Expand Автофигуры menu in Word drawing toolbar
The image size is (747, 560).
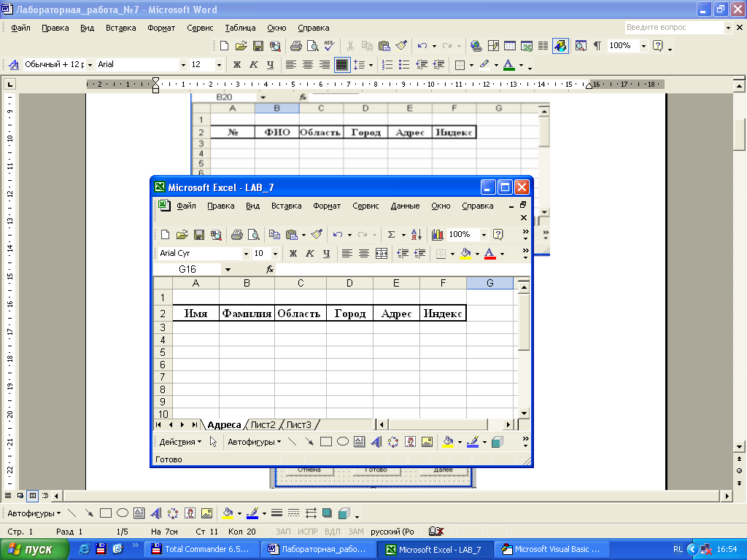click(34, 513)
